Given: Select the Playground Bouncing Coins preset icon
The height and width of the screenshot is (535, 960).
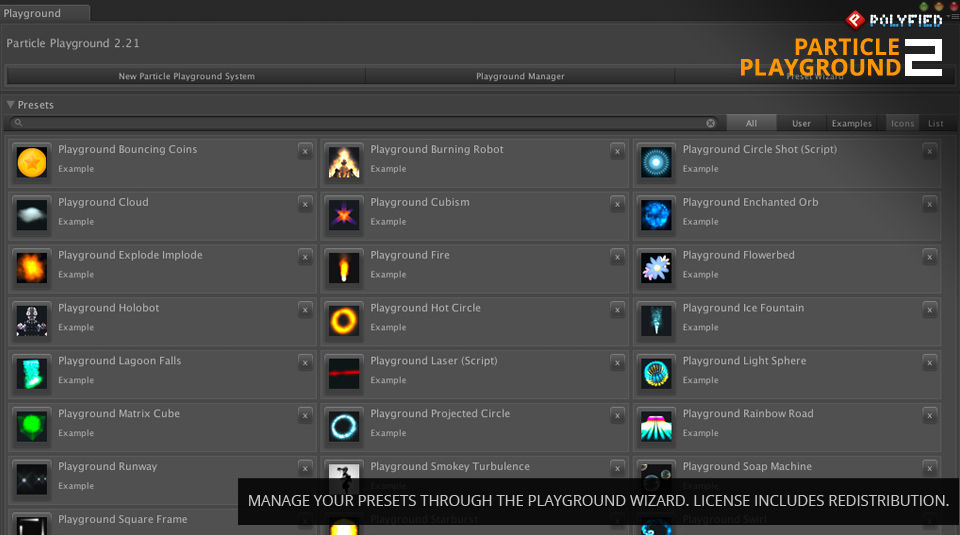Looking at the screenshot, I should (x=32, y=163).
